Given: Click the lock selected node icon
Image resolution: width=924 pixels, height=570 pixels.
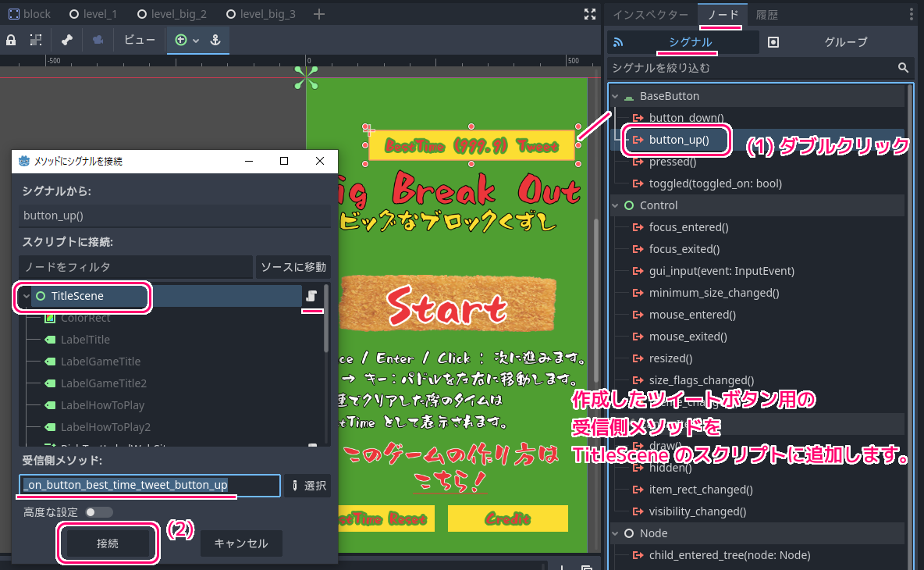Looking at the screenshot, I should pos(12,40).
